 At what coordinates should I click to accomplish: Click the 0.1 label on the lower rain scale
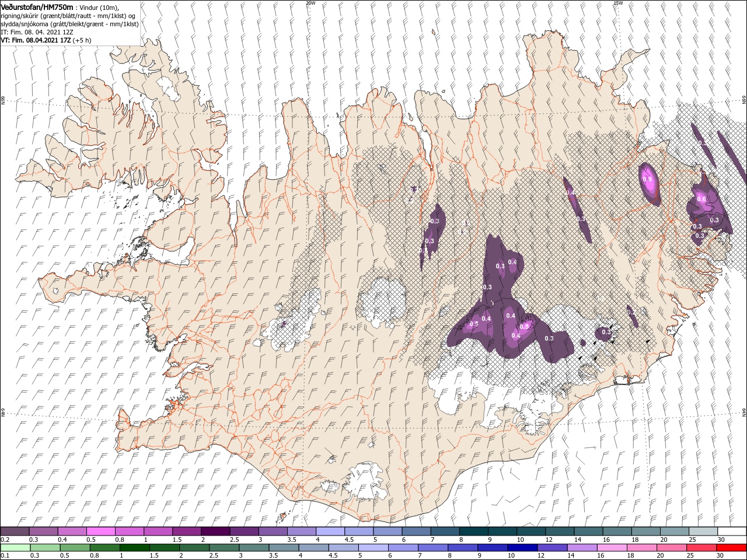coord(5,556)
